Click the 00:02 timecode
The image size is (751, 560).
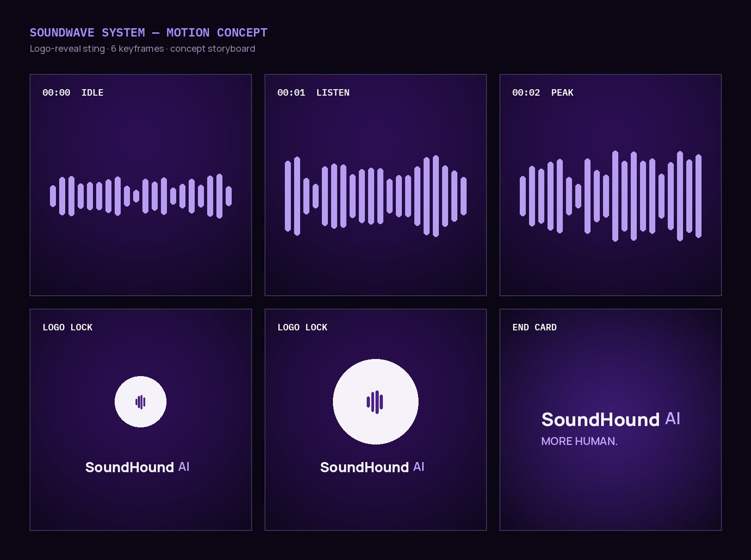click(526, 92)
